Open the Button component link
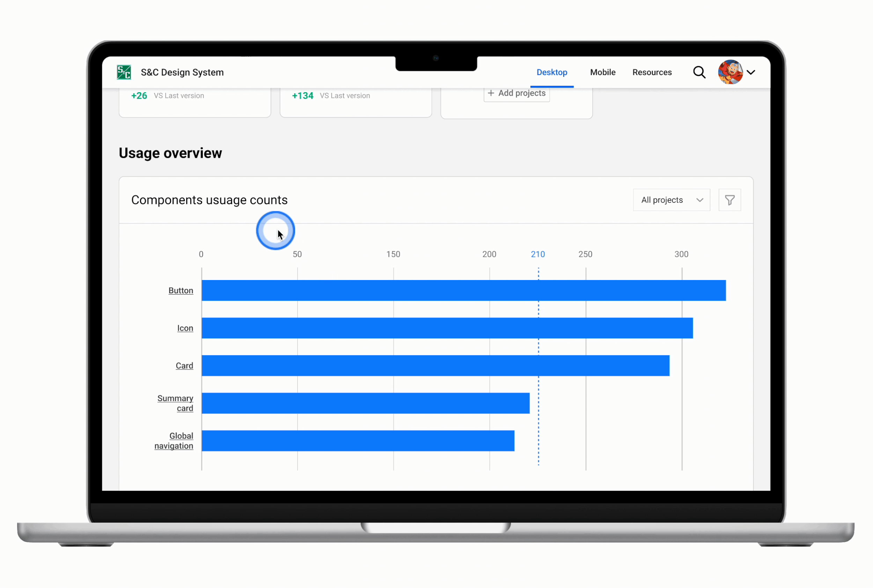The image size is (873, 588). 181,291
